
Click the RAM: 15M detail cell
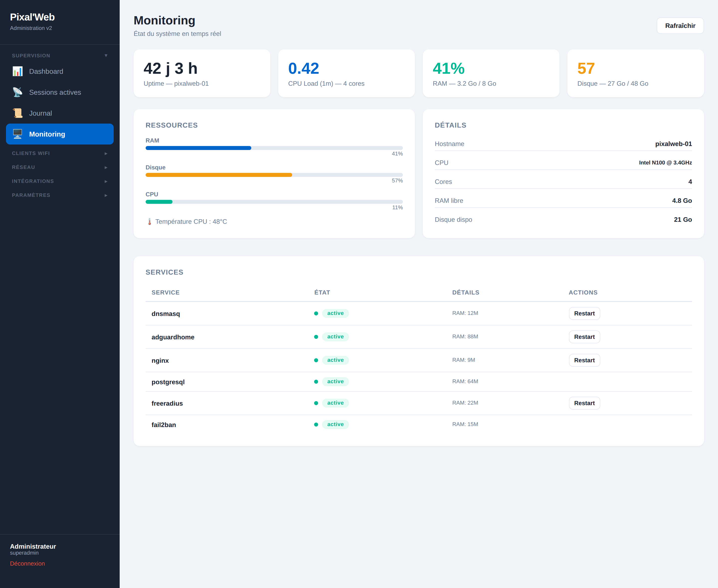click(465, 424)
